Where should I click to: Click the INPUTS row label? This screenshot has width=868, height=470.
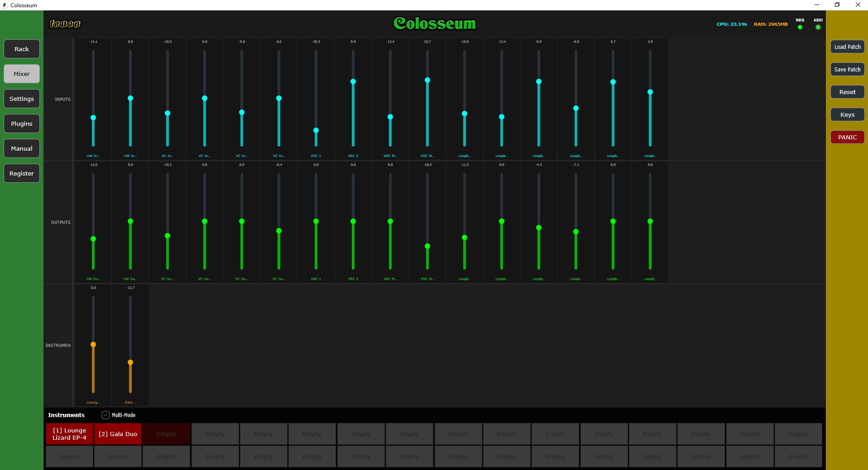tap(63, 100)
